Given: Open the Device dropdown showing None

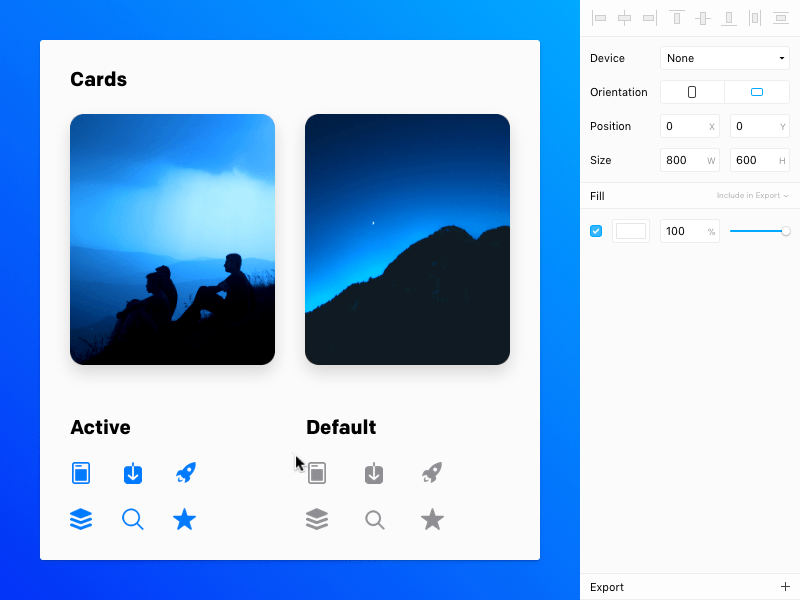Looking at the screenshot, I should pyautogui.click(x=724, y=57).
